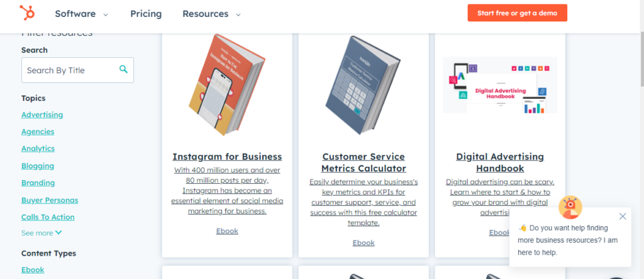Expand the Resources dropdown menu

(211, 13)
